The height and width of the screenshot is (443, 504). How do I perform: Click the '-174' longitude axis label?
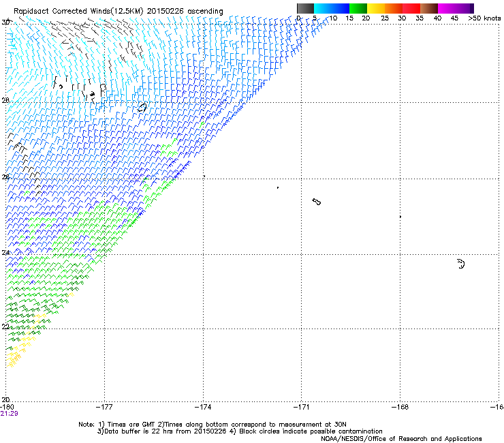tap(203, 407)
